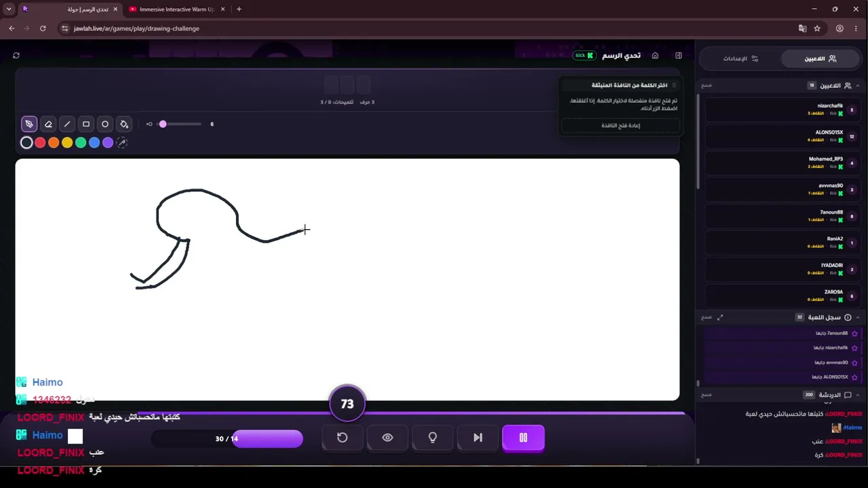Select player IYADADRI in the list
This screenshot has height=488, width=868.
coord(783,269)
